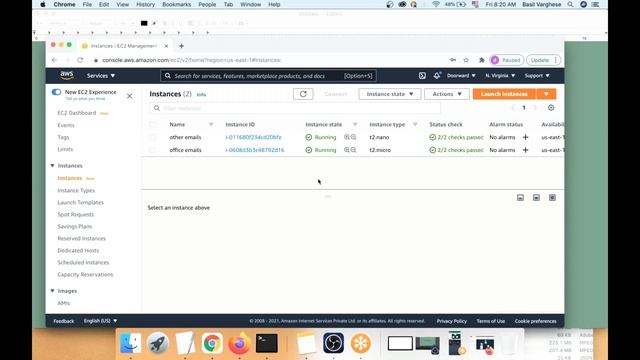Zoom out icon for office emails instance state
Screen dimensions: 640x360
353,150
